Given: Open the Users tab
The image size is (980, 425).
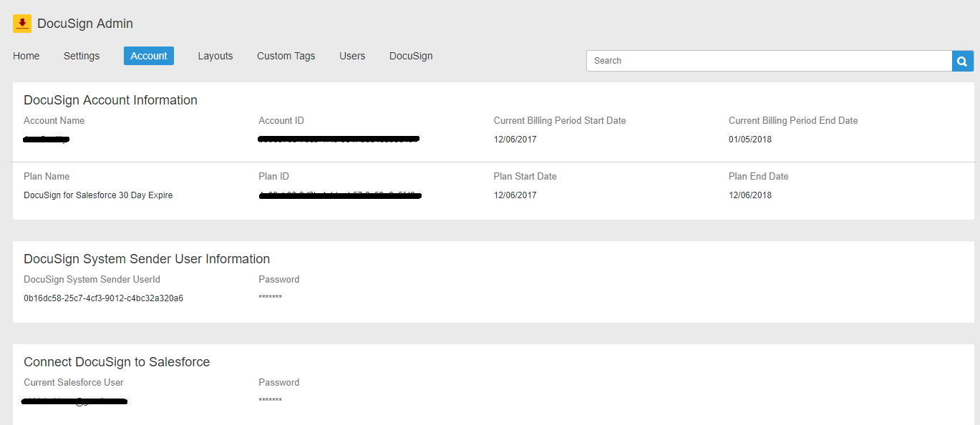Looking at the screenshot, I should (352, 56).
